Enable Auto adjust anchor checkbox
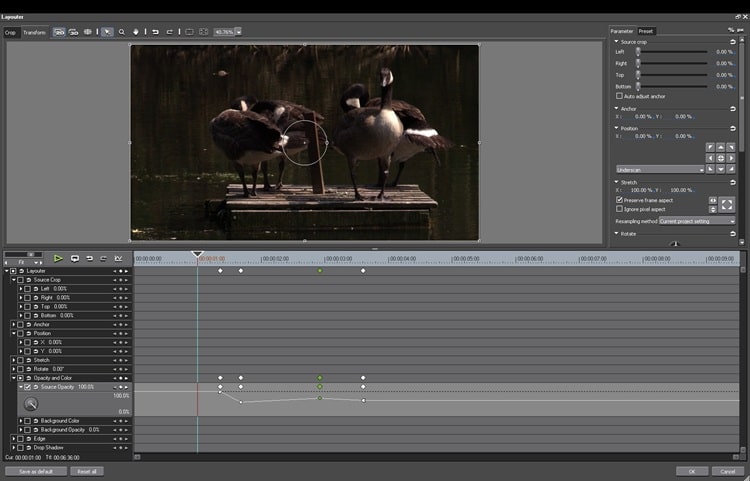 point(619,97)
